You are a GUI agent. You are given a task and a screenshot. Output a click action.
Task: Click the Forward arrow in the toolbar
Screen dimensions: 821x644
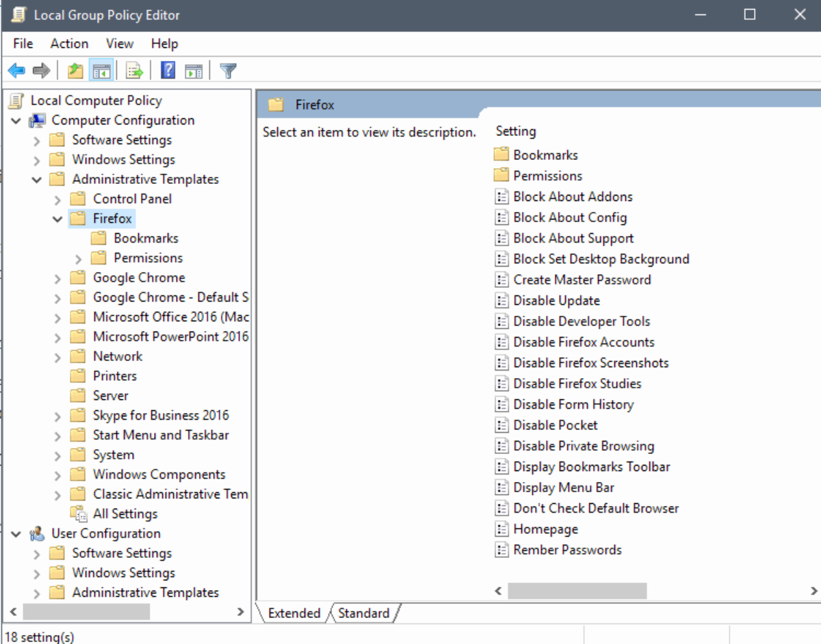(41, 70)
